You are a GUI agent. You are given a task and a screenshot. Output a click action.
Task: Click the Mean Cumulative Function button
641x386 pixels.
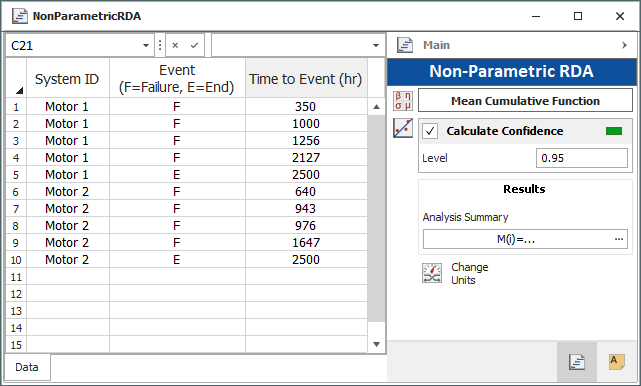click(525, 101)
